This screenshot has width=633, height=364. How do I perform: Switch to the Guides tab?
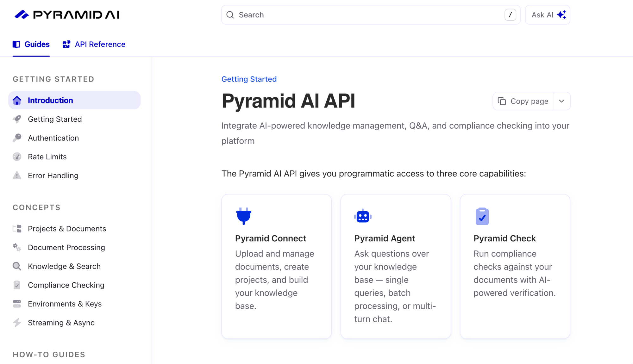coord(31,44)
